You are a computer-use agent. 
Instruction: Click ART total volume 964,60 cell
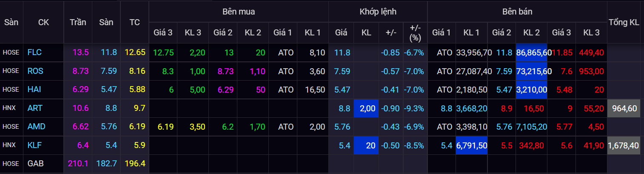(x=624, y=108)
